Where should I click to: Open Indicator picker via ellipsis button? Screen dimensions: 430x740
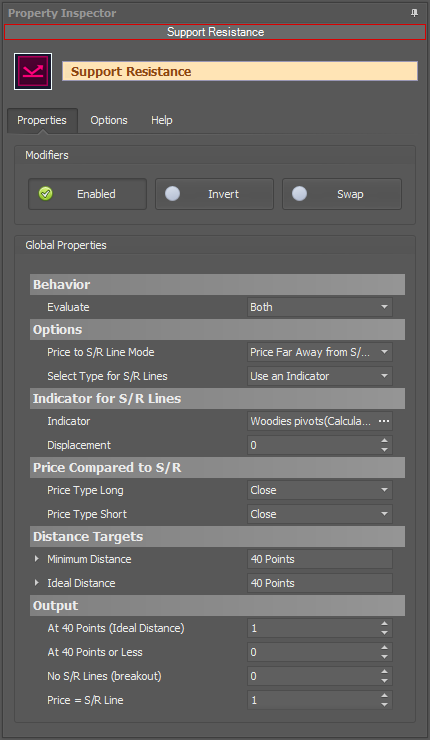[x=384, y=421]
